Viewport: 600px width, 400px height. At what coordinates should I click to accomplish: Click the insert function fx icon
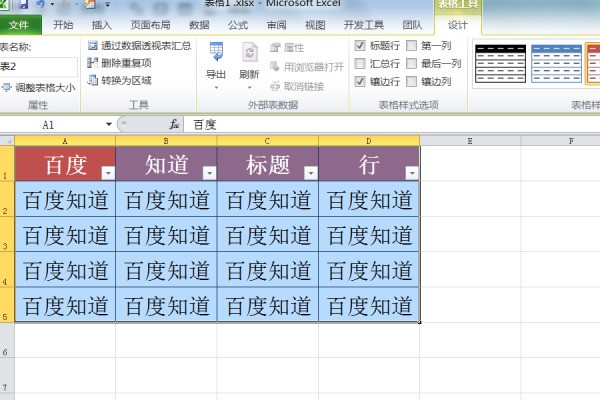click(174, 125)
